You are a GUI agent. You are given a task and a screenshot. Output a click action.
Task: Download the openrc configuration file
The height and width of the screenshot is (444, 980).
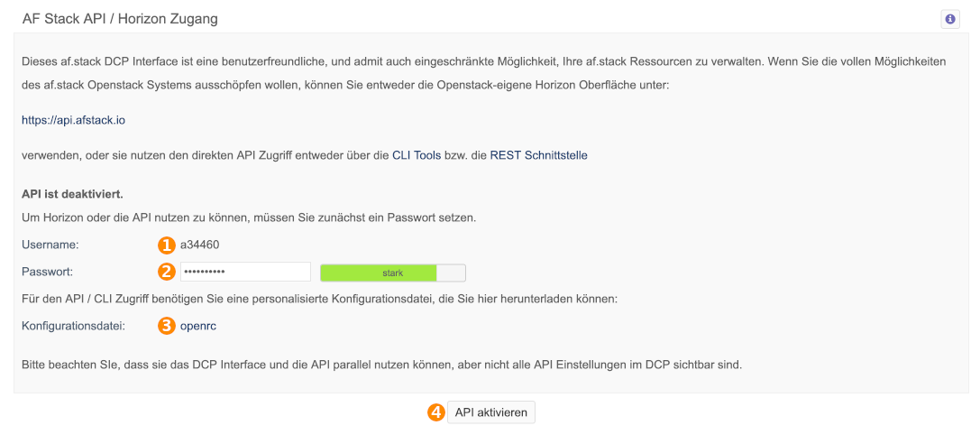pyautogui.click(x=198, y=326)
